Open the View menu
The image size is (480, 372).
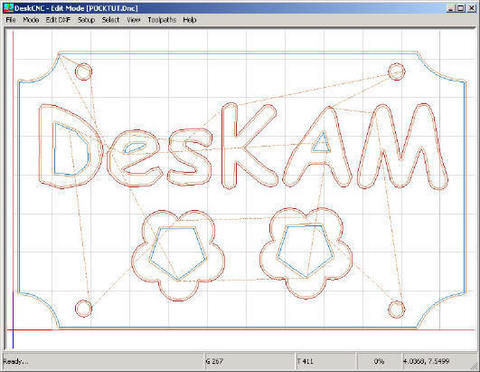[x=133, y=20]
